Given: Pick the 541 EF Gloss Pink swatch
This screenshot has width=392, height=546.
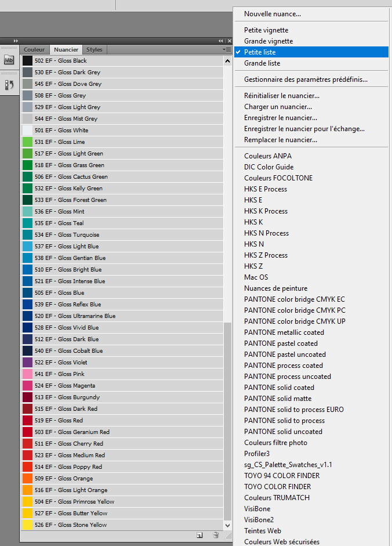Looking at the screenshot, I should 27,374.
